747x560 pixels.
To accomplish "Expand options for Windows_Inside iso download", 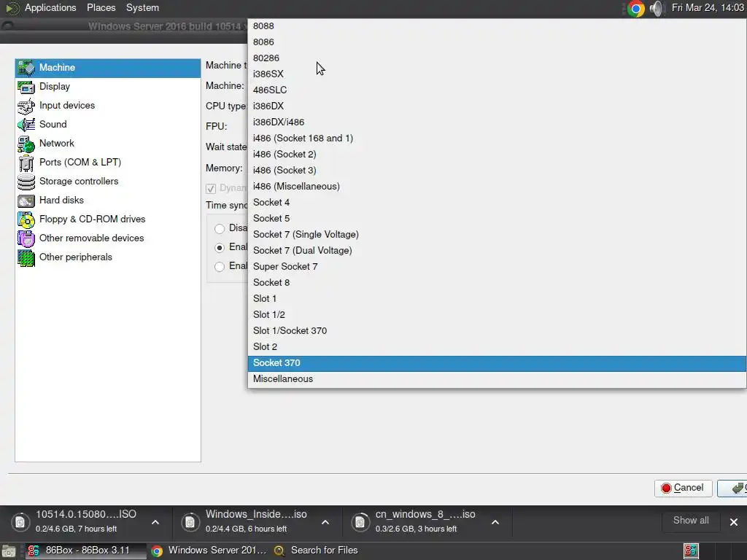I will click(x=325, y=522).
